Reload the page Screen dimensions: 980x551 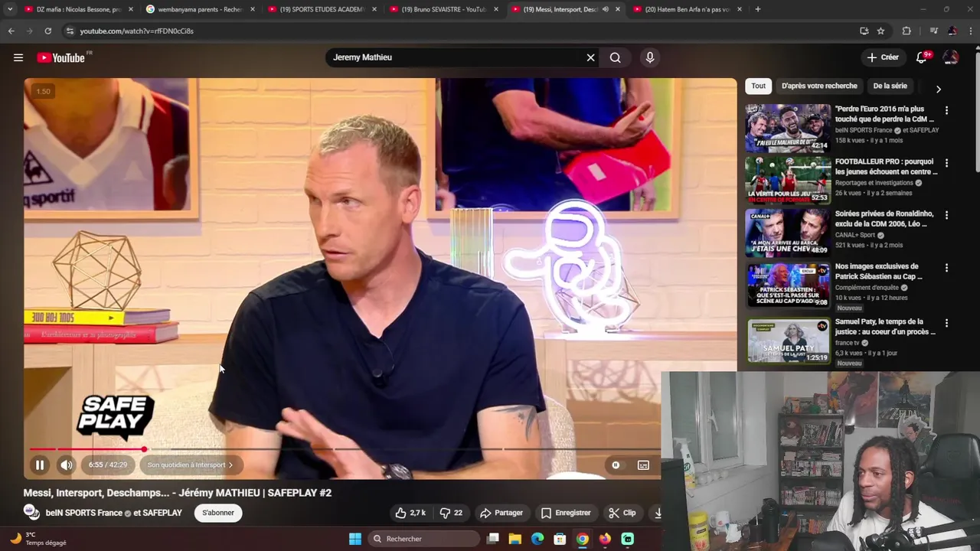[x=47, y=31]
